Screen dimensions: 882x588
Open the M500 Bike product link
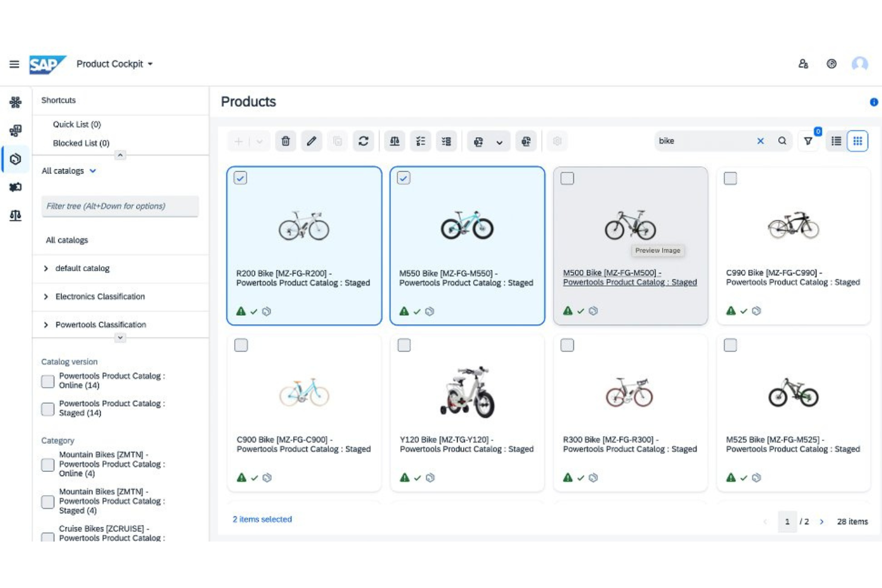(630, 278)
